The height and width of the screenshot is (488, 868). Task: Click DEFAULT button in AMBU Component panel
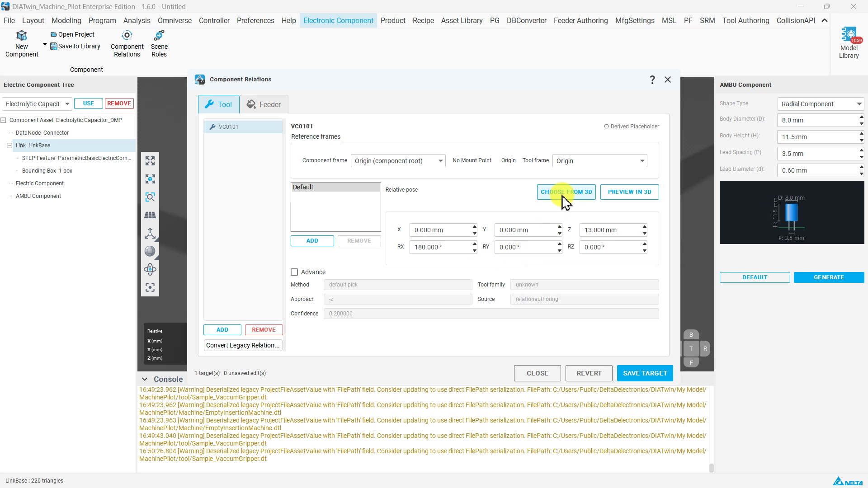click(x=755, y=277)
